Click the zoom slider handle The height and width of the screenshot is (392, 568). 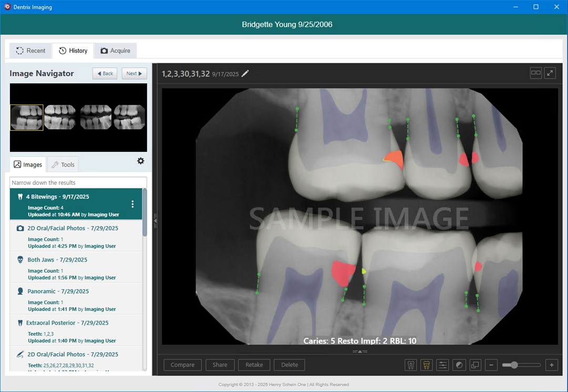point(514,365)
